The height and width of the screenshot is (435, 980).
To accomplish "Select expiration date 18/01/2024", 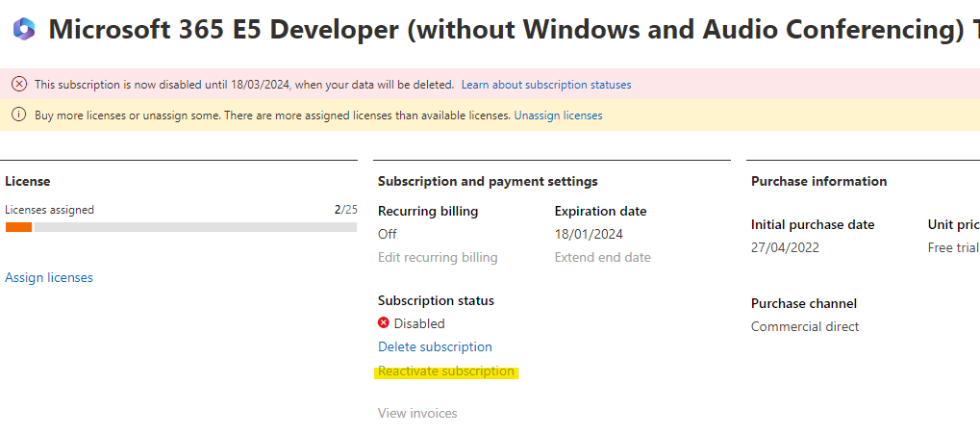I will click(589, 235).
